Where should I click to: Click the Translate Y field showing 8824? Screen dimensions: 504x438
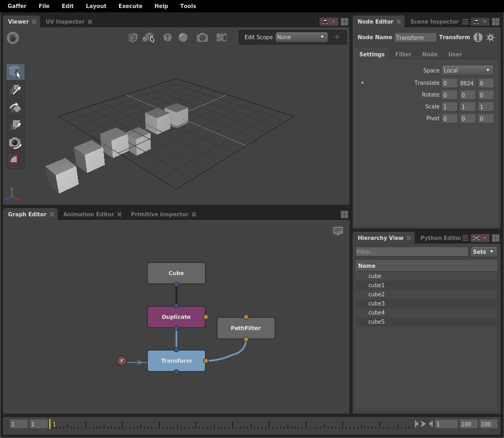pyautogui.click(x=467, y=83)
